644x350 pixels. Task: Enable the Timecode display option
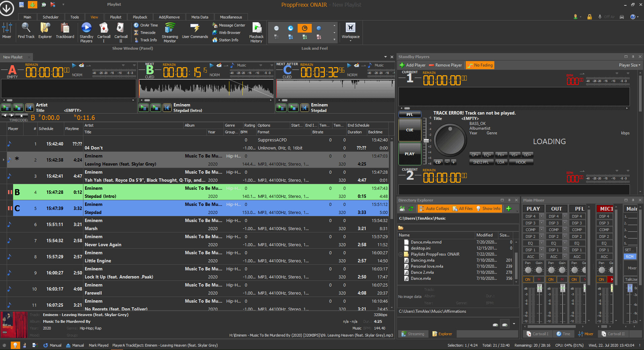click(145, 33)
